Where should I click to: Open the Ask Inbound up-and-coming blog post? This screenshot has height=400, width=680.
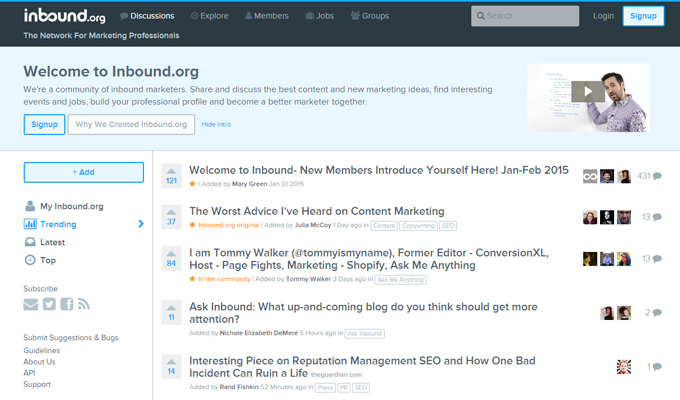pyautogui.click(x=363, y=313)
